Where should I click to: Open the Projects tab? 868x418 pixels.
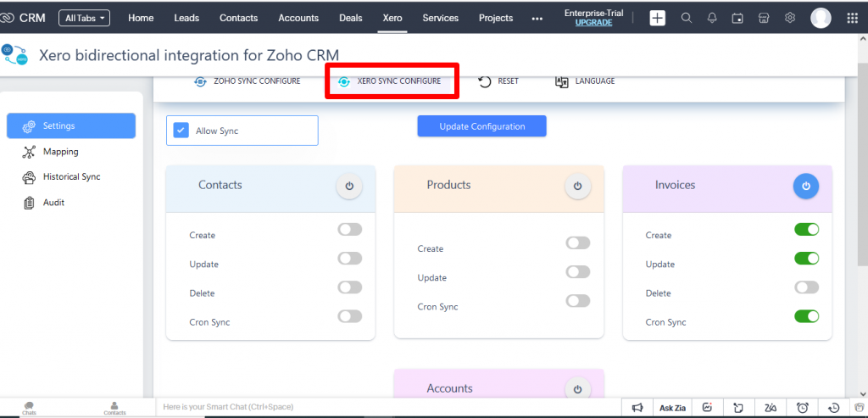pyautogui.click(x=496, y=19)
